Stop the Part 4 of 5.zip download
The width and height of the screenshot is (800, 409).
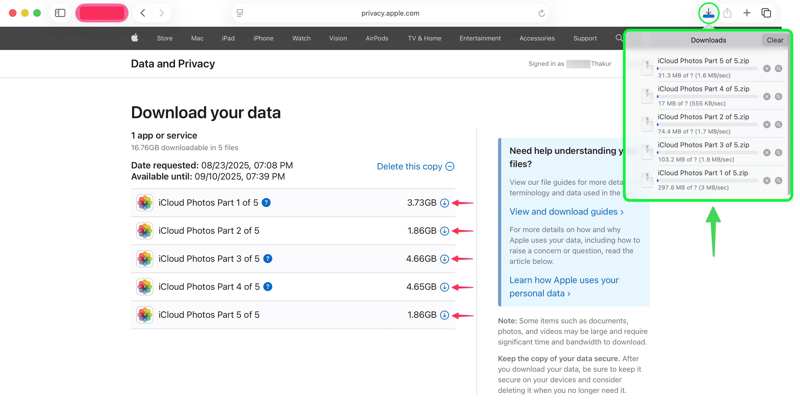point(766,96)
